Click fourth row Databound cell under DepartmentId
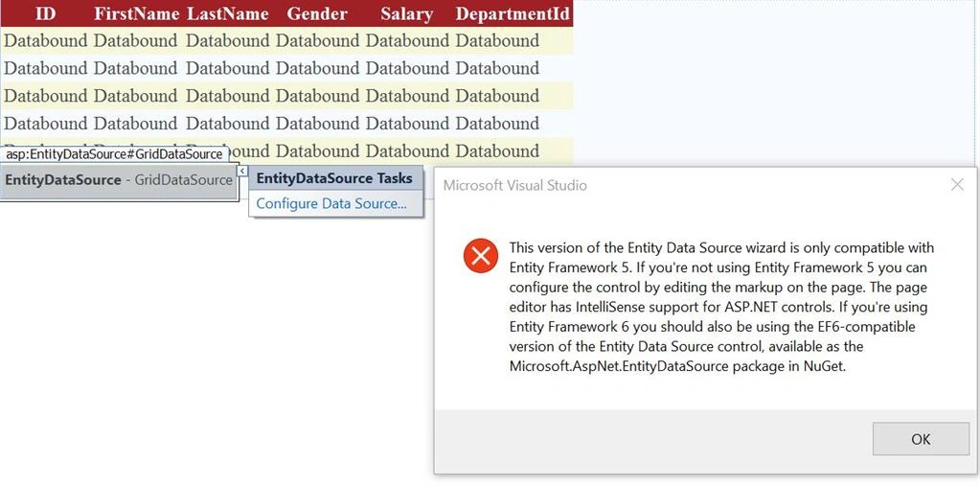The height and width of the screenshot is (487, 980). (497, 123)
